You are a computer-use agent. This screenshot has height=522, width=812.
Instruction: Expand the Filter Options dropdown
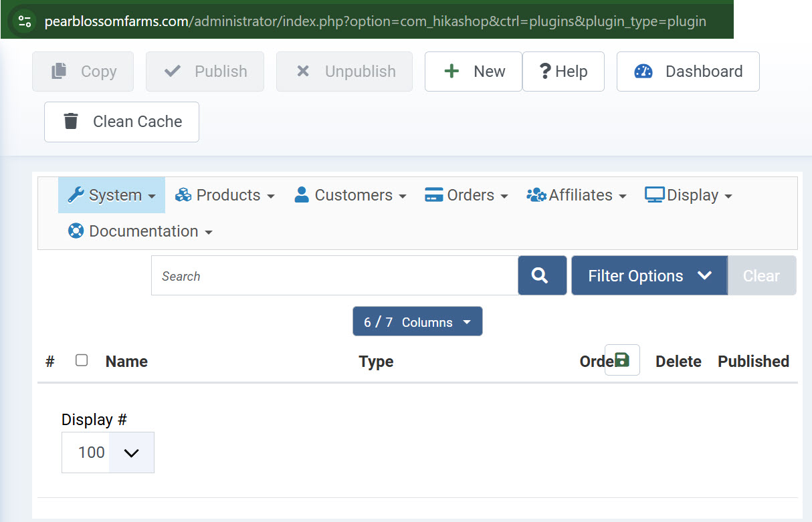[649, 275]
